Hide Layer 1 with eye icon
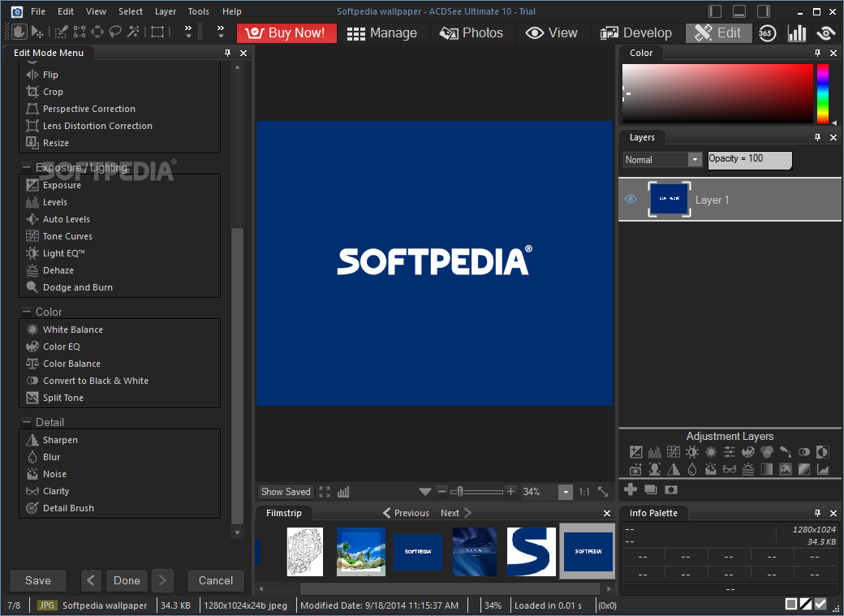 631,199
